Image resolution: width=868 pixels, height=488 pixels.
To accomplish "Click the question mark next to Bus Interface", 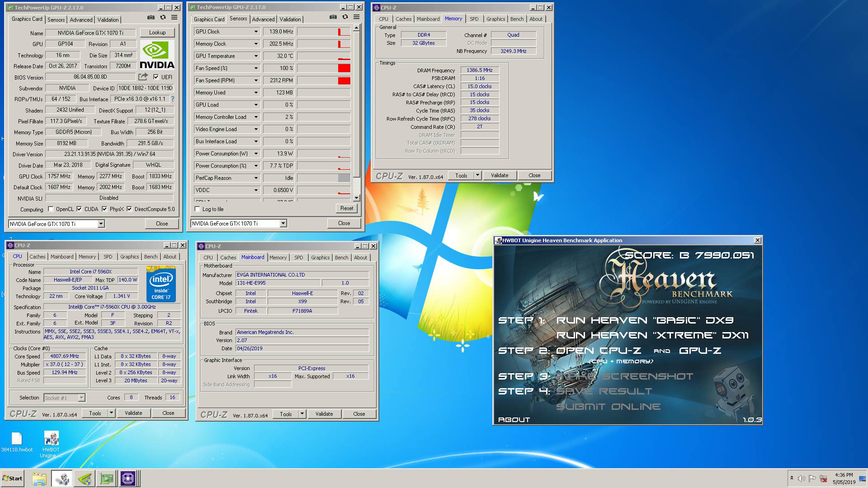I will 172,99.
